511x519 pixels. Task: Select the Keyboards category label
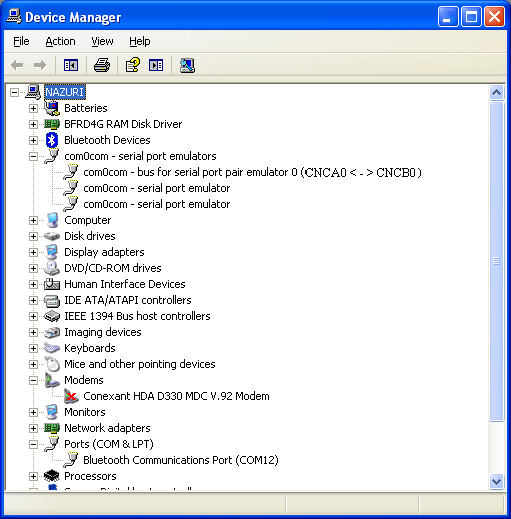(x=90, y=348)
